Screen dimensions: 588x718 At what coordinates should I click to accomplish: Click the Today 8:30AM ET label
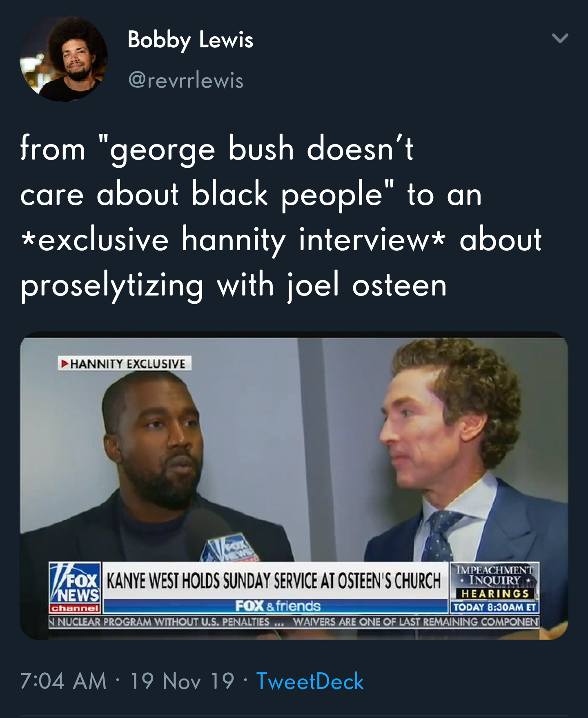pyautogui.click(x=494, y=607)
